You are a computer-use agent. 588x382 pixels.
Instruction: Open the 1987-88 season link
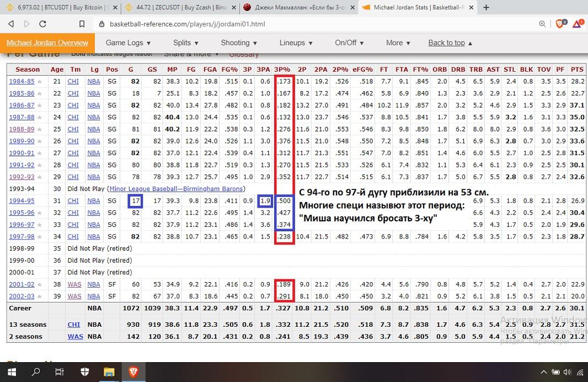tap(22, 117)
